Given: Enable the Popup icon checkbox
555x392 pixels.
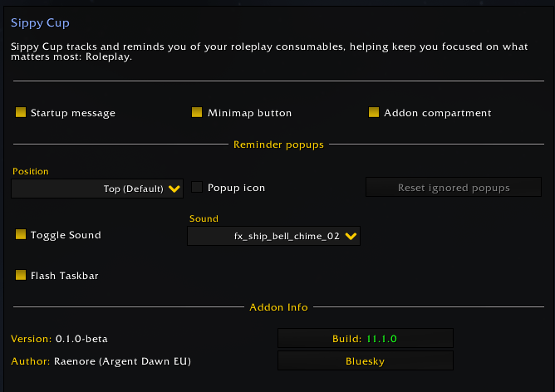Looking at the screenshot, I should click(x=197, y=187).
